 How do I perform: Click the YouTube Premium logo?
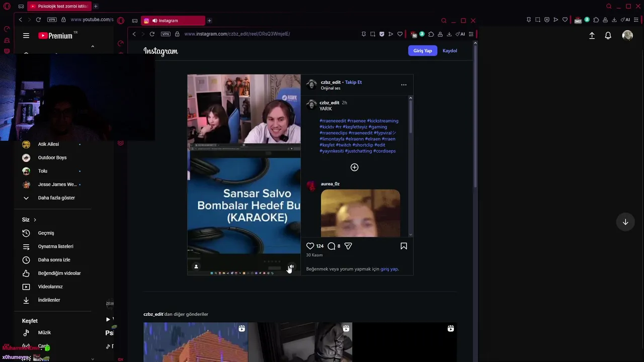pos(55,36)
